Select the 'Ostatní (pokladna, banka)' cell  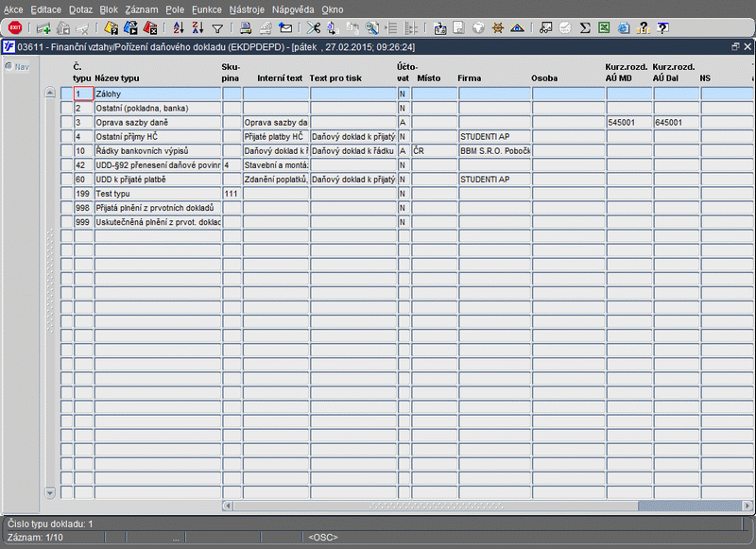click(158, 108)
